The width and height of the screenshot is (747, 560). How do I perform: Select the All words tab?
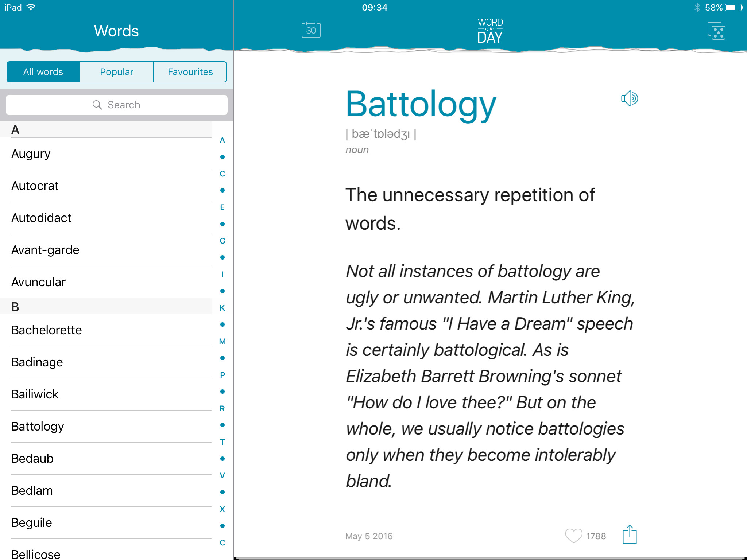pyautogui.click(x=43, y=72)
